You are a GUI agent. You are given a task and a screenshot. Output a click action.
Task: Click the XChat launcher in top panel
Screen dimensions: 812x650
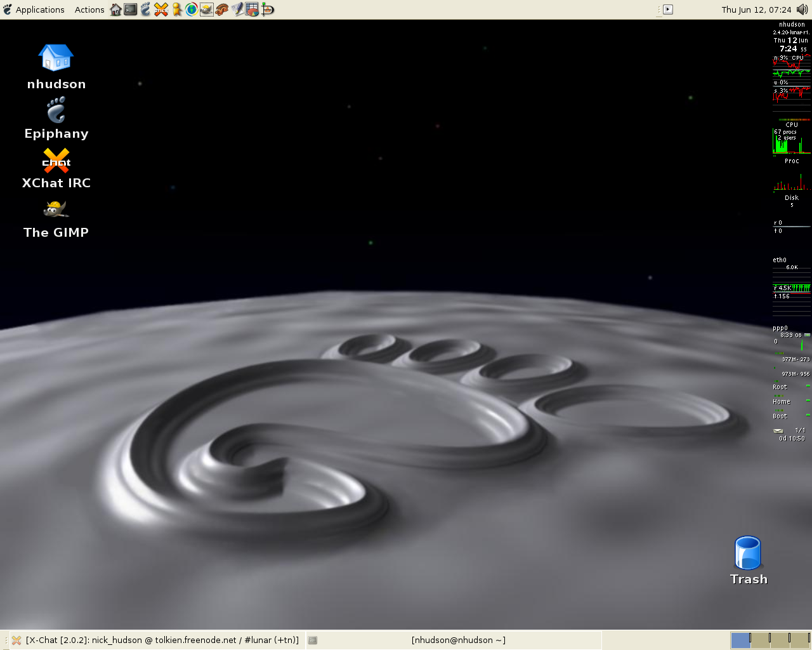[x=161, y=10]
